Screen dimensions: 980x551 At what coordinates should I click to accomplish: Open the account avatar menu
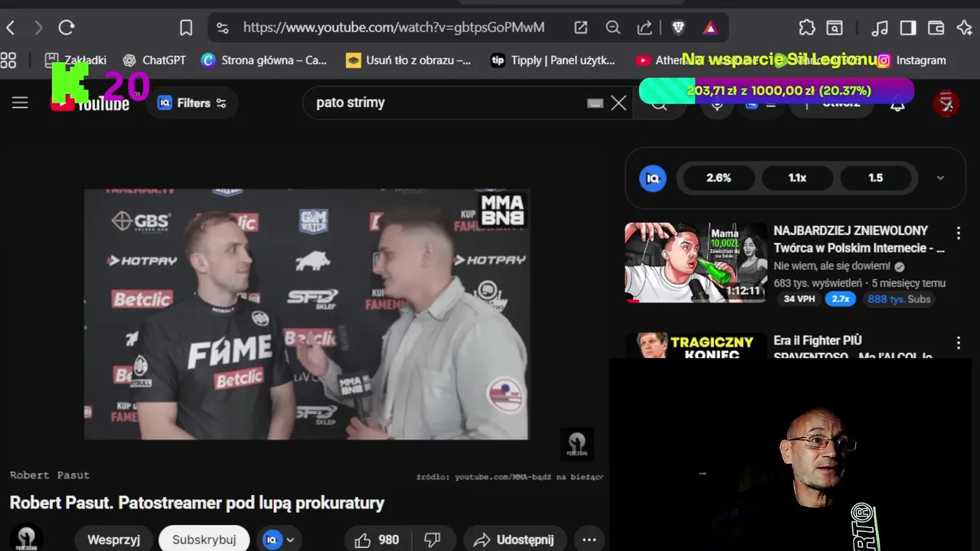[x=946, y=103]
